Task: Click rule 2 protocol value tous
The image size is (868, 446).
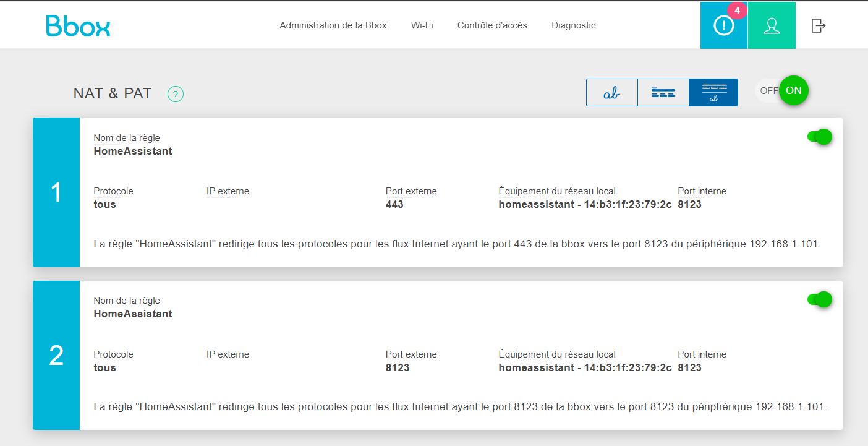Action: click(x=104, y=367)
